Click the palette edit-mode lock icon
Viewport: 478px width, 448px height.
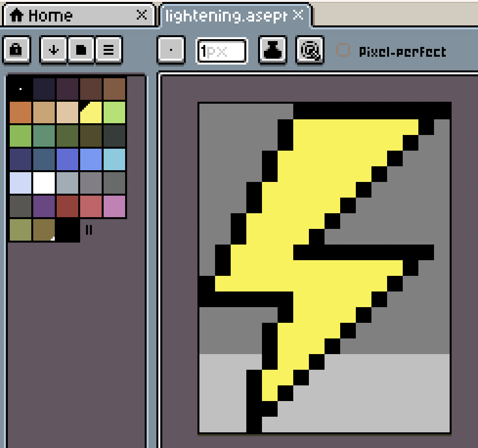point(17,50)
